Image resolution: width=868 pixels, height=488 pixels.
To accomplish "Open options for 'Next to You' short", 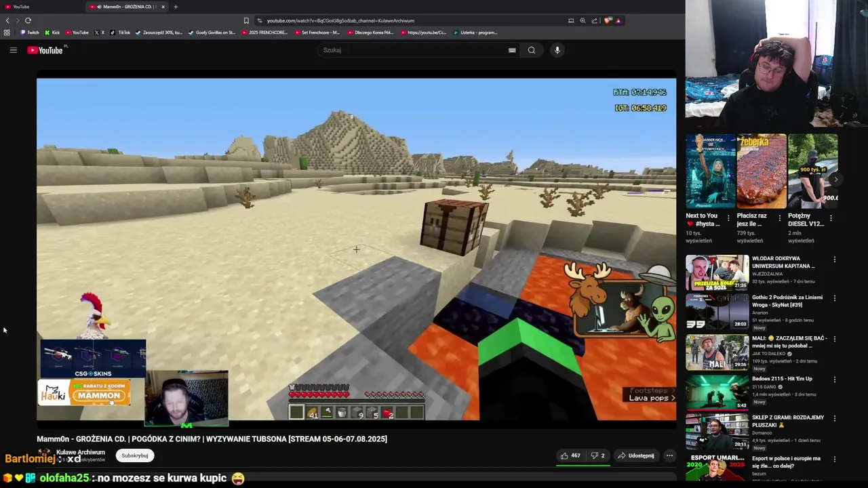I will coord(729,218).
